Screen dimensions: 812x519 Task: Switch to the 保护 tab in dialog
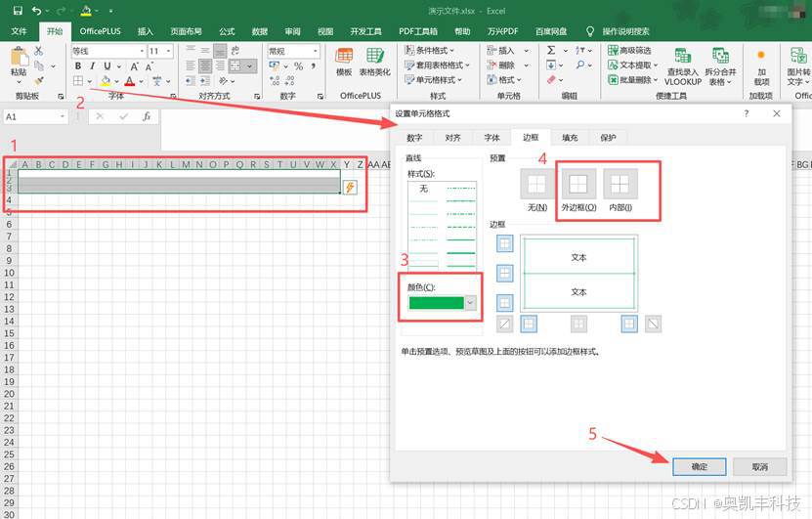click(x=608, y=137)
